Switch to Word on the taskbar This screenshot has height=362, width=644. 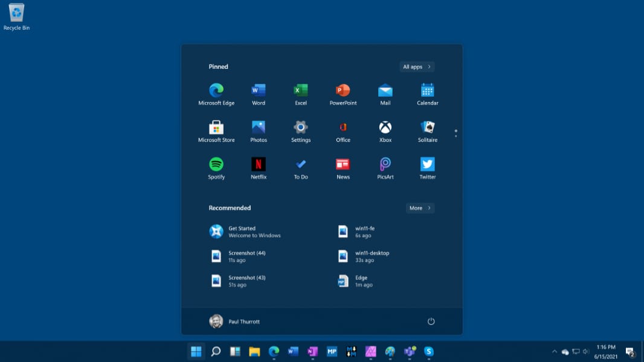tap(293, 351)
